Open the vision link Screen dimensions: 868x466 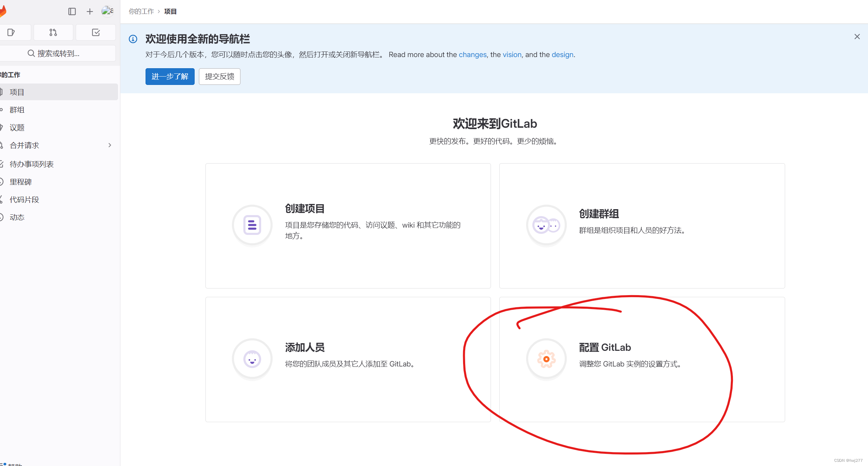pos(512,55)
